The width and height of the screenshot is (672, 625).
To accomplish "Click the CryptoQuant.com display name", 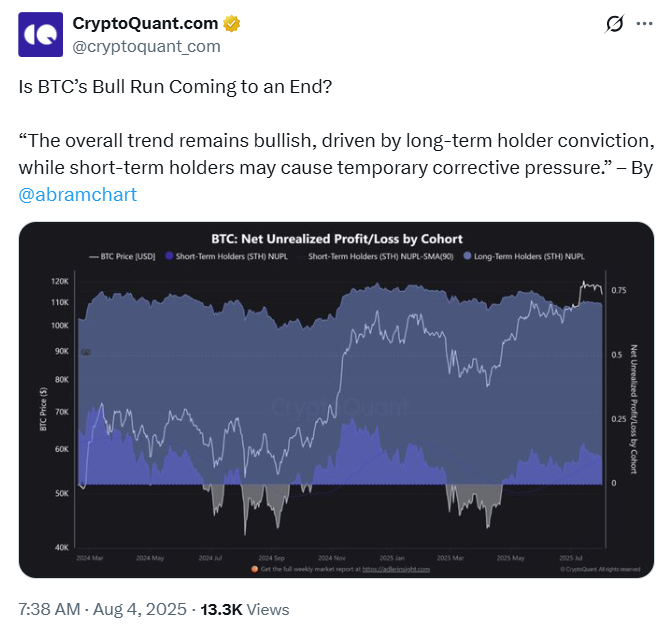I will click(146, 24).
